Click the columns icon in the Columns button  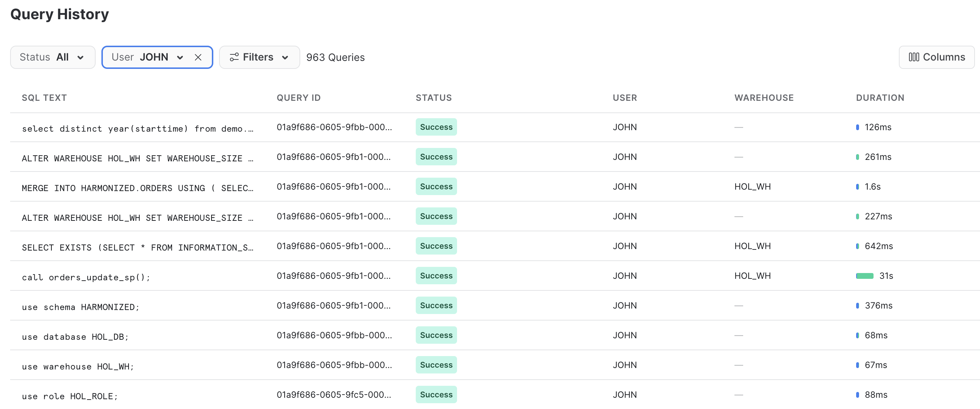[913, 57]
